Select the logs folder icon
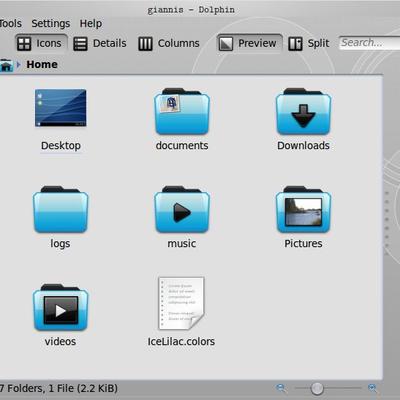The image size is (400, 400). click(x=60, y=209)
